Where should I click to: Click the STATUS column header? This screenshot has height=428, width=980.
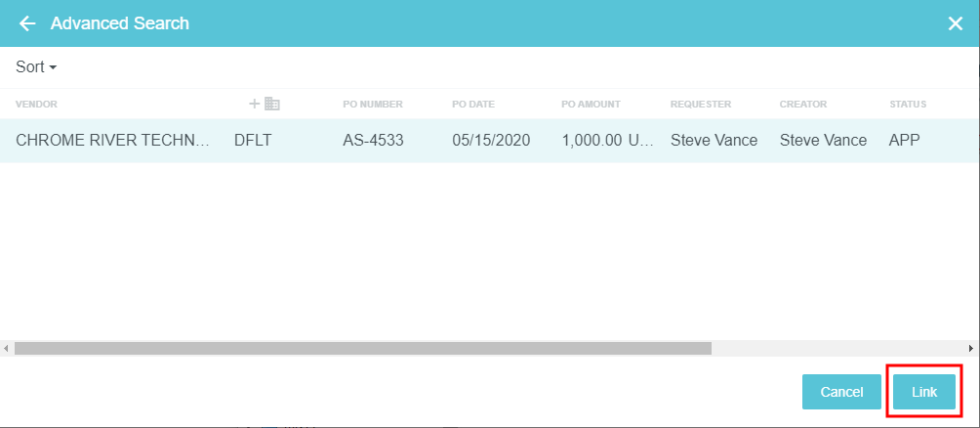[907, 104]
